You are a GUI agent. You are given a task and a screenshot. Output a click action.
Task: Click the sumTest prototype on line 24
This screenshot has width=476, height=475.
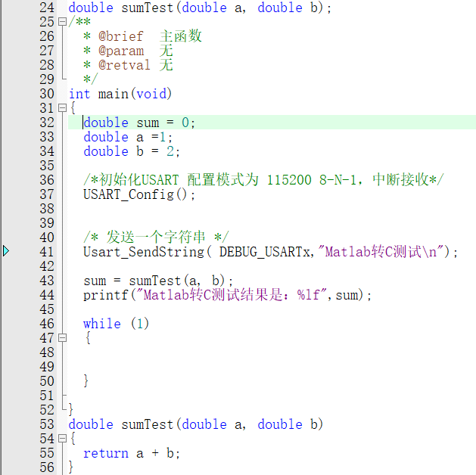click(200, 8)
